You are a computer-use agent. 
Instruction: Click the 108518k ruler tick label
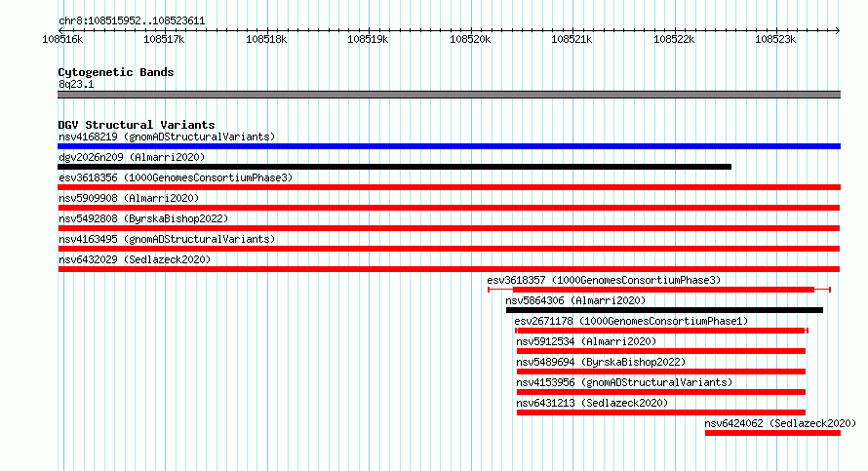(x=266, y=39)
